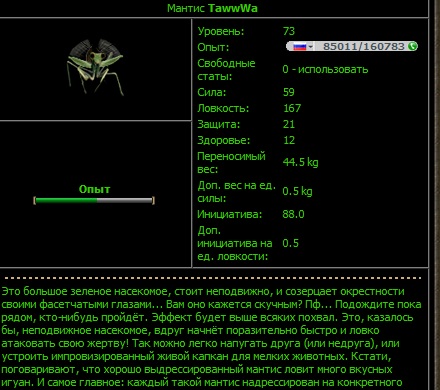Image resolution: width=440 pixels, height=390 pixels.
Task: Click the Russian flag icon beside experience
Action: pos(299,47)
